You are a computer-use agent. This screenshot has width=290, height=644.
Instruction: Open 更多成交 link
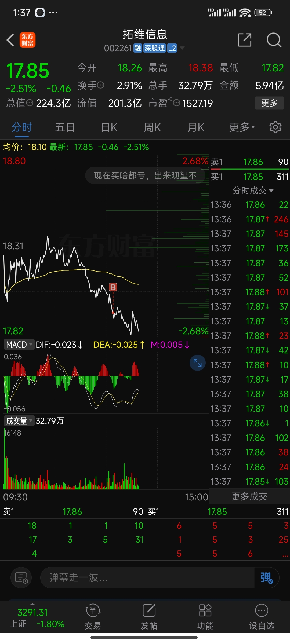[x=249, y=496]
